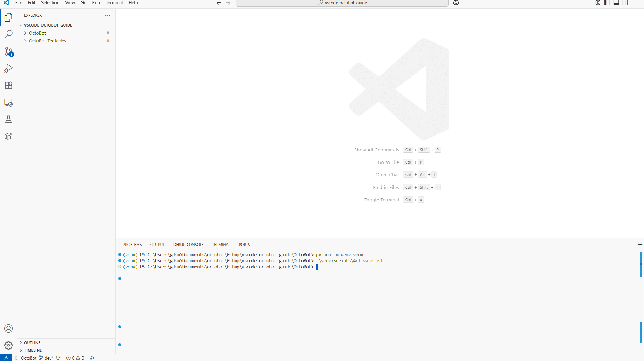Open the Run menu

point(96,3)
